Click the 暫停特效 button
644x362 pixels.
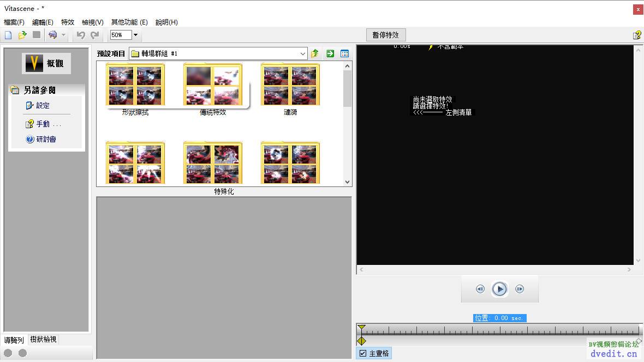point(386,35)
